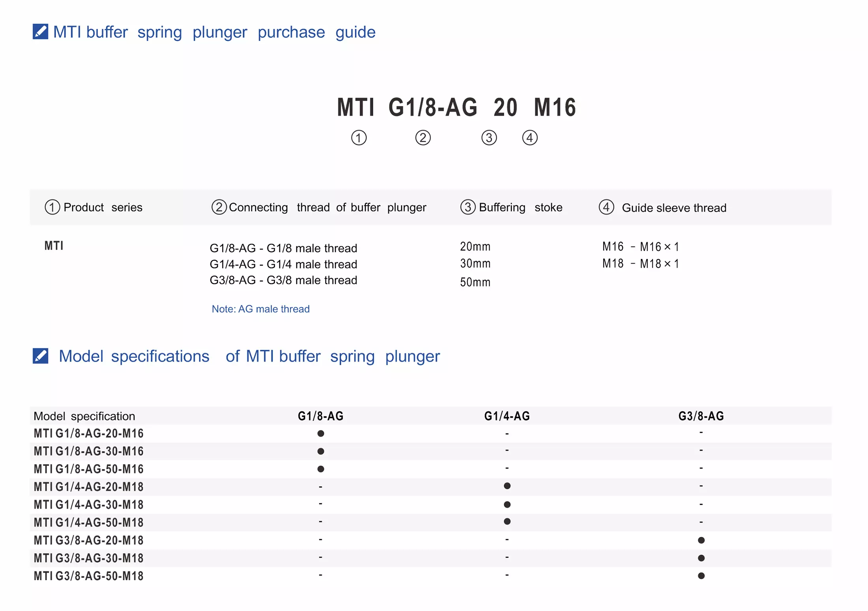The height and width of the screenshot is (611, 868).
Task: Click the circled 2 below the large G1/8-AG text
Action: pos(423,138)
